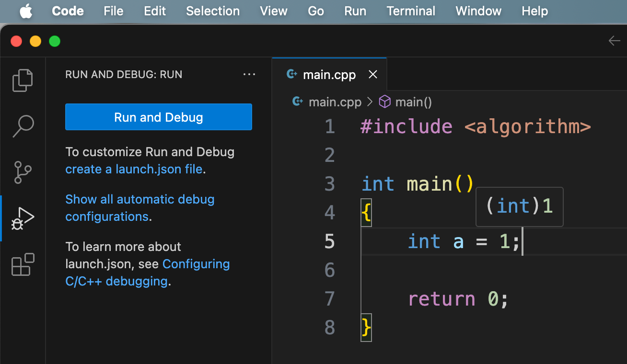Image resolution: width=627 pixels, height=364 pixels.
Task: Open the Search view icon
Action: [23, 126]
